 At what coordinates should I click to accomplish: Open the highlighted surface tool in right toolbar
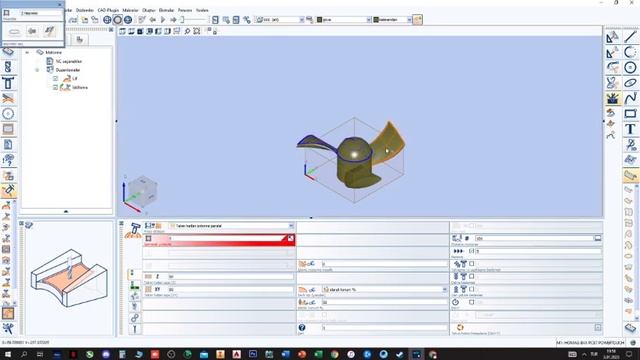[x=631, y=176]
